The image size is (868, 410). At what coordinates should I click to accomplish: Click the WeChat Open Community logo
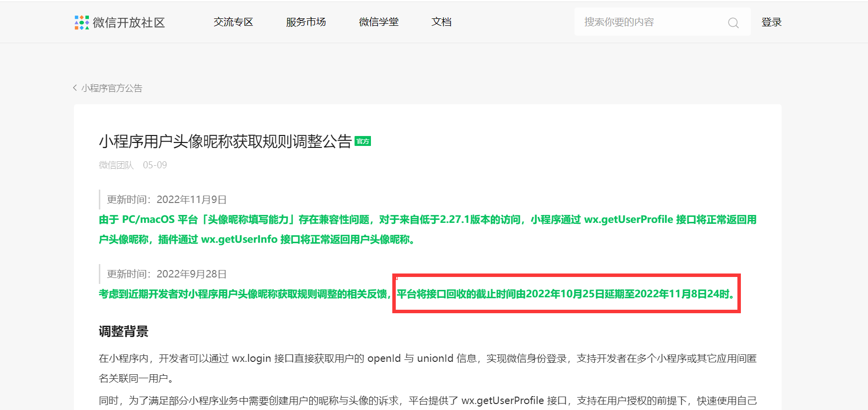[81, 22]
